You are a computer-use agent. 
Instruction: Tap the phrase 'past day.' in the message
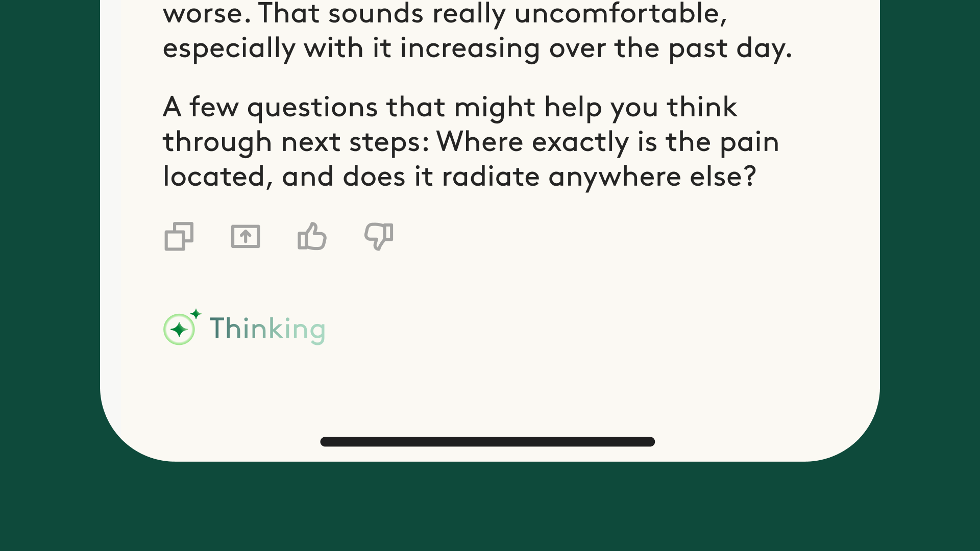730,49
